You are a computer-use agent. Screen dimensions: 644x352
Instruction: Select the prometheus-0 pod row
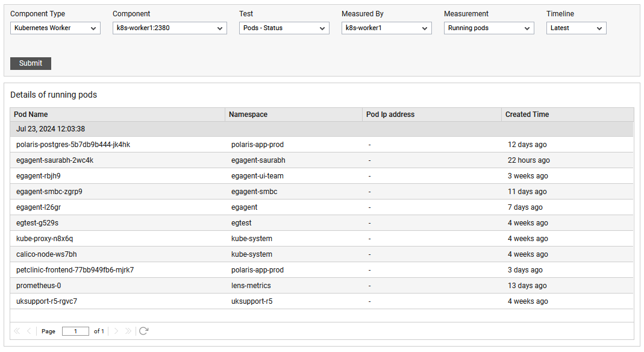(322, 286)
